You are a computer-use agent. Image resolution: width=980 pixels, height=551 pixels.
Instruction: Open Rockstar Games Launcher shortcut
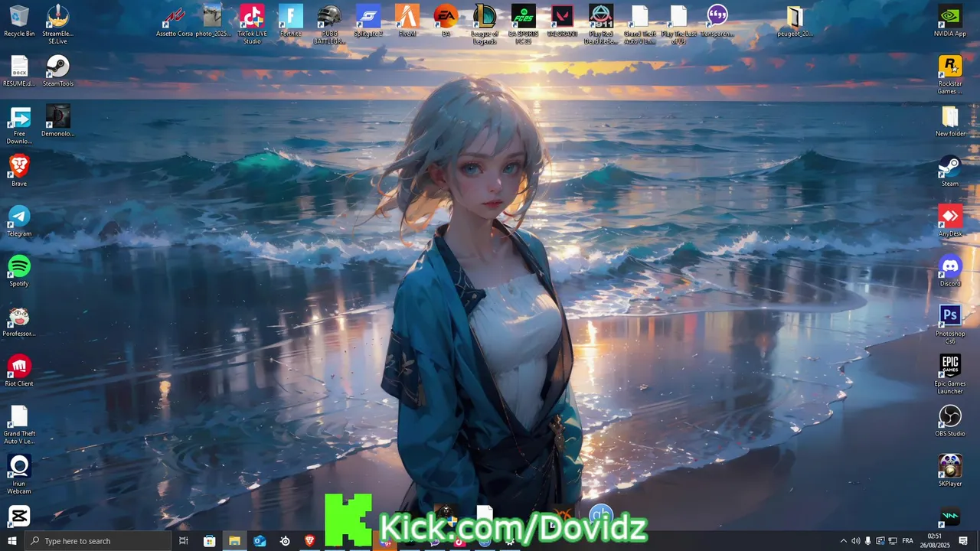coord(950,74)
